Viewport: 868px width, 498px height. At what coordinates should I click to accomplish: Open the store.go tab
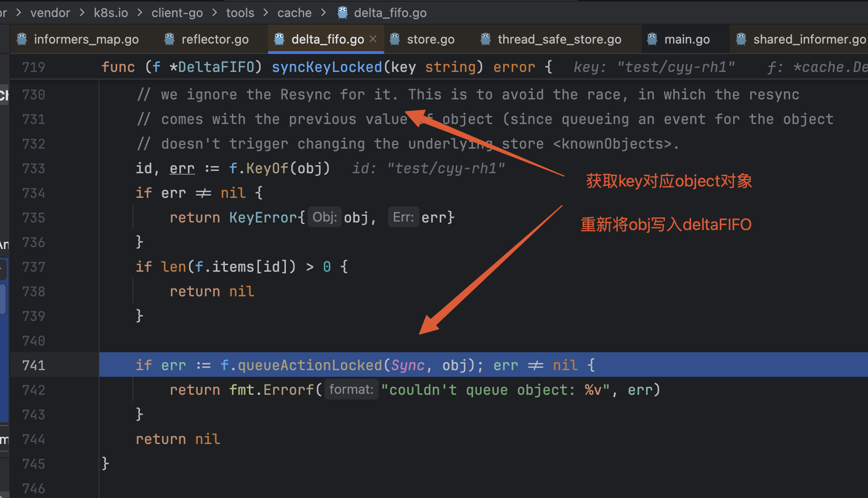[422, 39]
